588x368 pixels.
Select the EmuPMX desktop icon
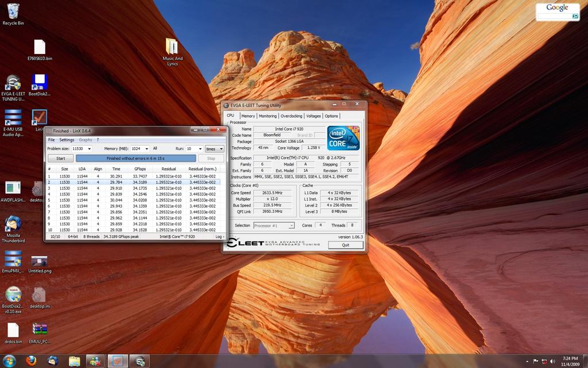click(13, 262)
